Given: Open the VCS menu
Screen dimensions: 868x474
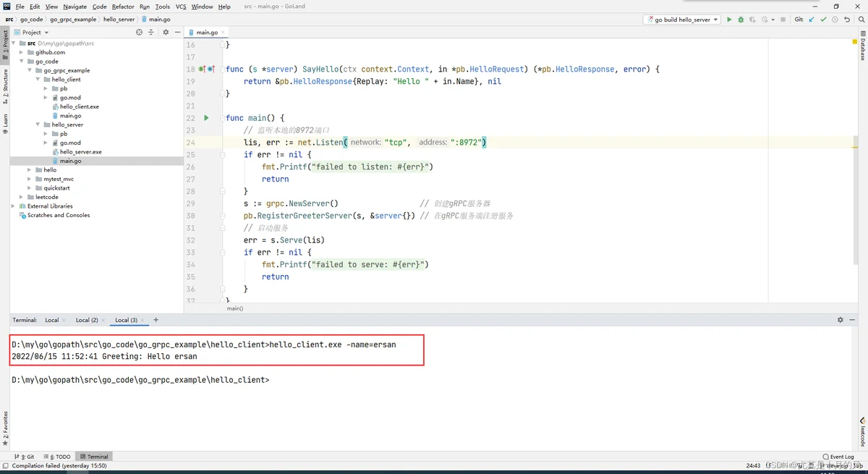Looking at the screenshot, I should tap(181, 7).
